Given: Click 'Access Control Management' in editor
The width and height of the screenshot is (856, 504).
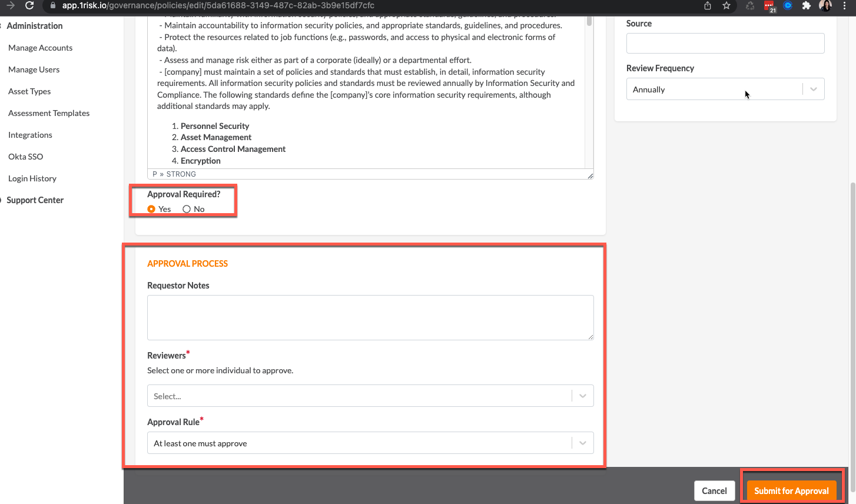Looking at the screenshot, I should pyautogui.click(x=233, y=149).
